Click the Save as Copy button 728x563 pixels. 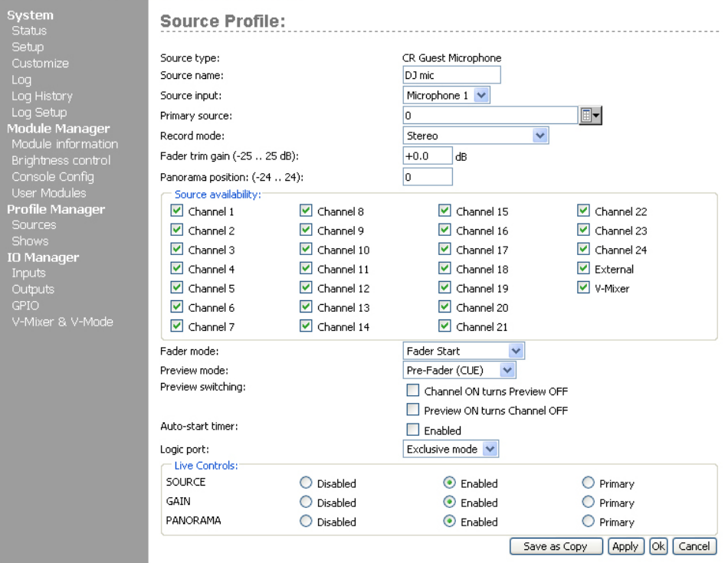556,546
